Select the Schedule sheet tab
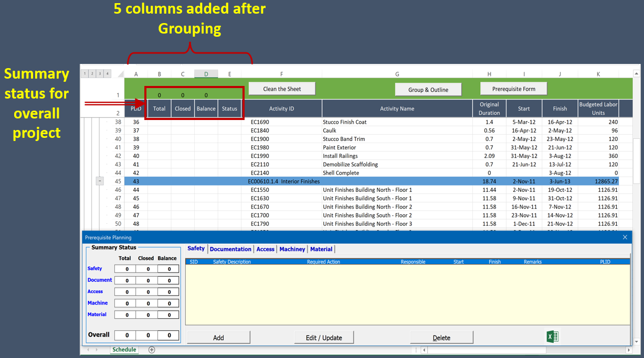 point(124,350)
